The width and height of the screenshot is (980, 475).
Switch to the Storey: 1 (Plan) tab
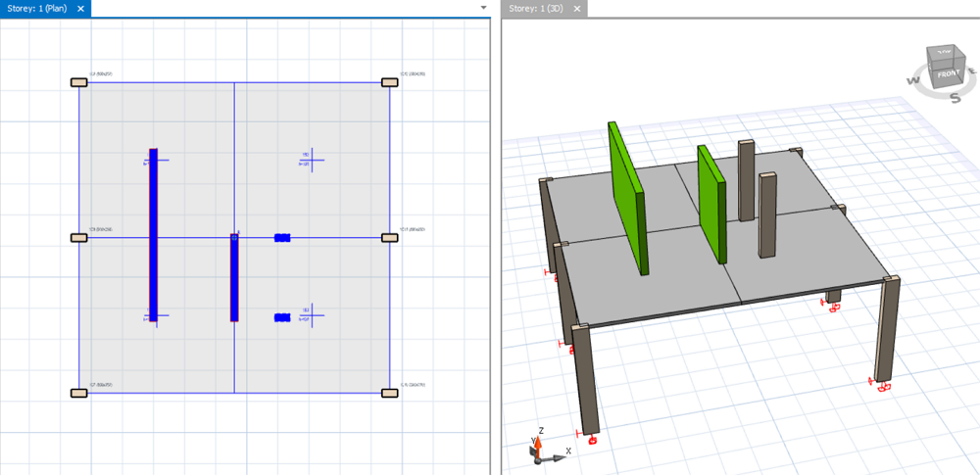pos(38,8)
